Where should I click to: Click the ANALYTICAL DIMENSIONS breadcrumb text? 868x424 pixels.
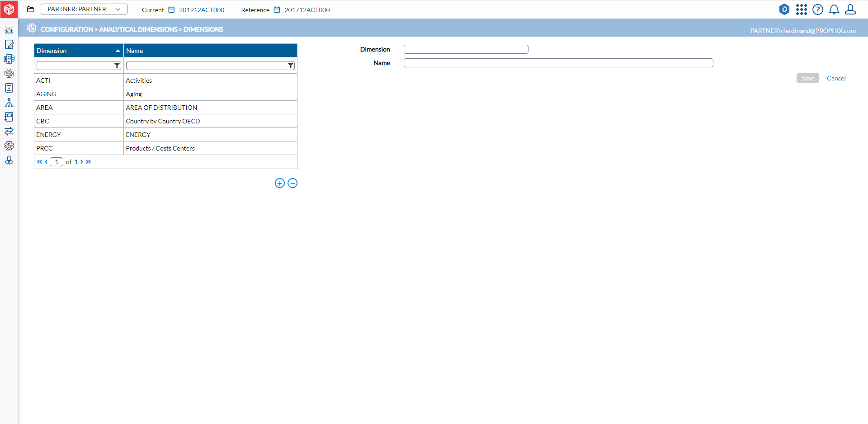tap(138, 29)
